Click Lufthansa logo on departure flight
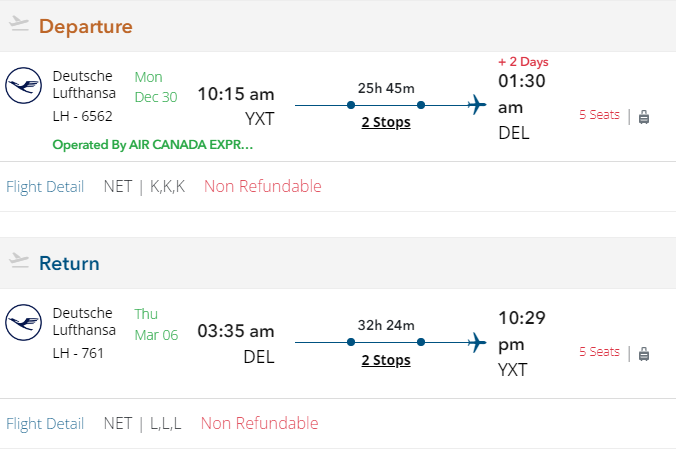 tap(22, 86)
